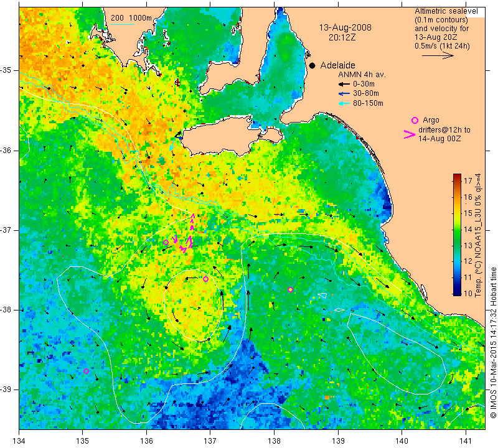Click longitude axis label 137
This screenshot has height=448, width=498.
tap(210, 441)
